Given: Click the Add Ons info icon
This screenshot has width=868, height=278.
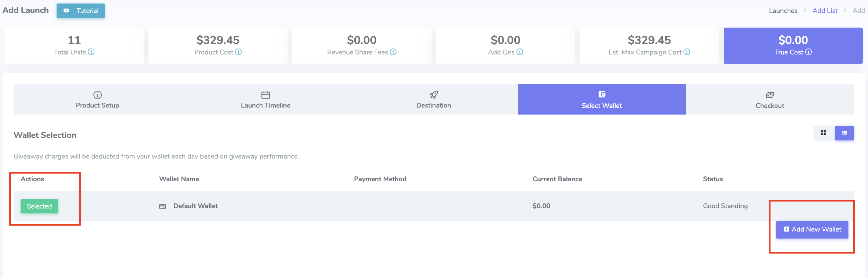Looking at the screenshot, I should (520, 52).
